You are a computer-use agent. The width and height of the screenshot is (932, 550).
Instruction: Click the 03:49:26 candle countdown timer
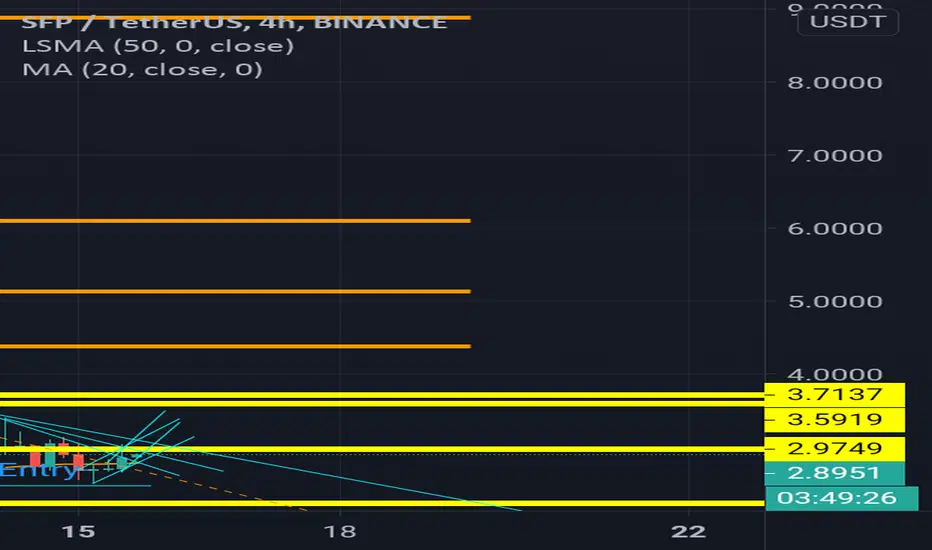coord(842,498)
